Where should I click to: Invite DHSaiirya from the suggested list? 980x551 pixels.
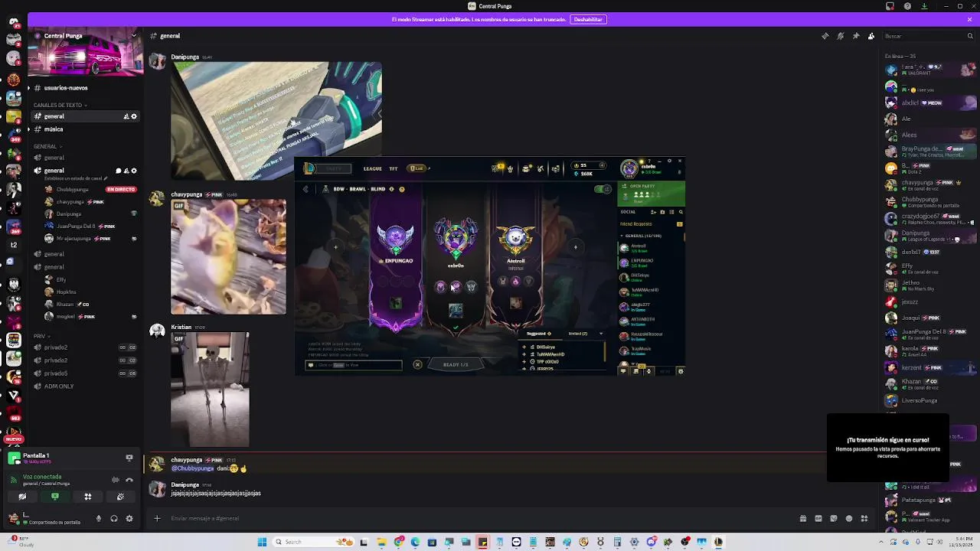[524, 347]
